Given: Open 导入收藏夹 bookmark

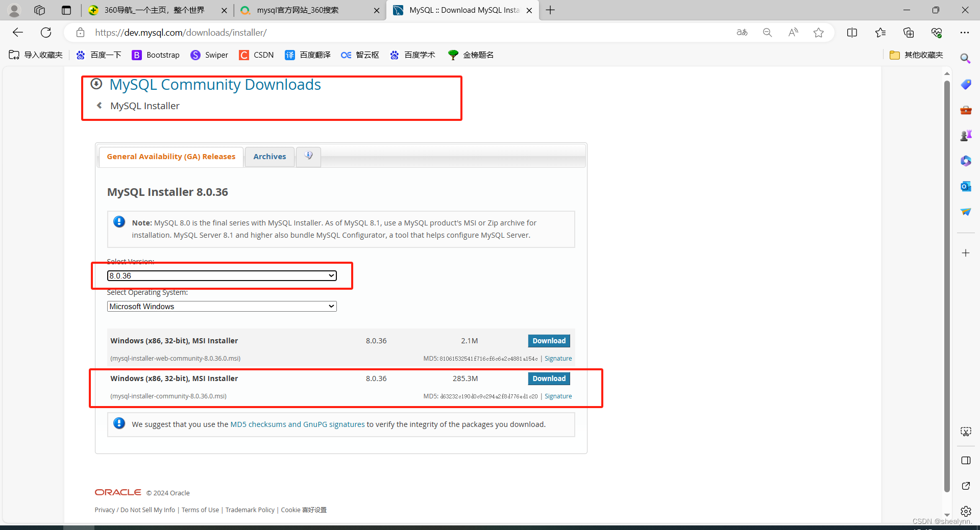Looking at the screenshot, I should tap(36, 55).
